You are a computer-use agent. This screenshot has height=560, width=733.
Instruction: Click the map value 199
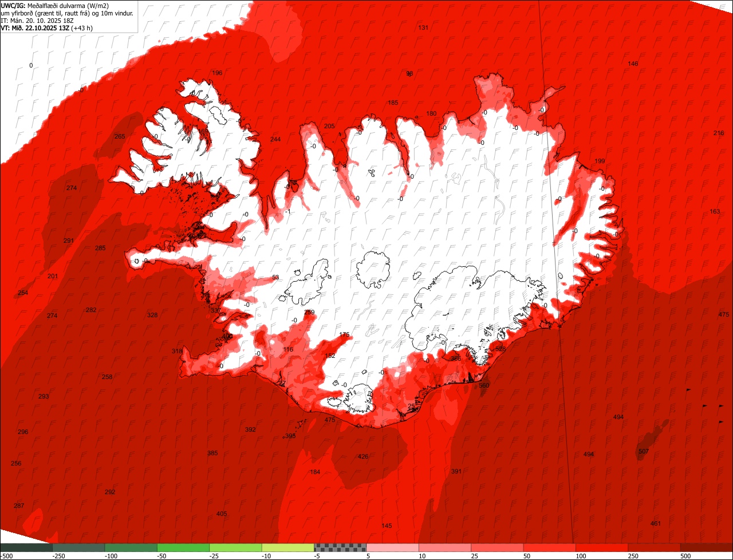(x=600, y=161)
